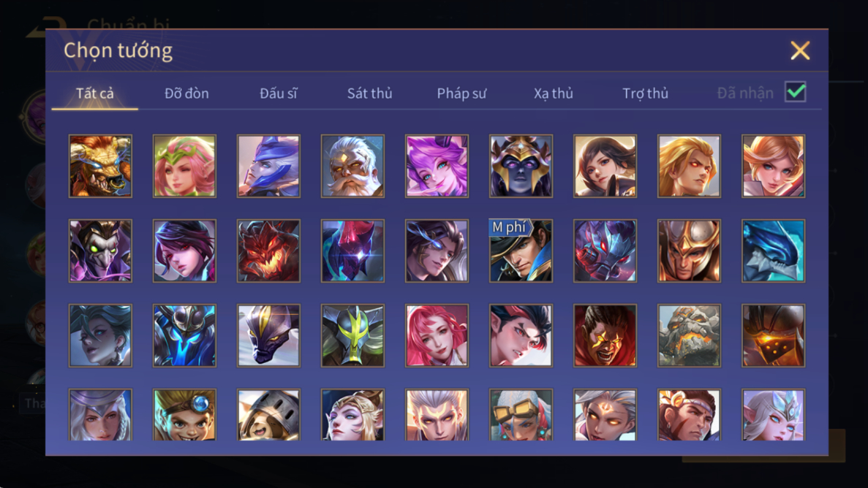
Task: Filter heroes by Pháp sư tab
Action: coord(461,94)
